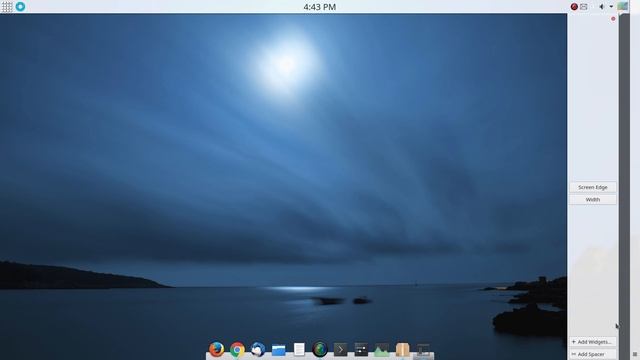This screenshot has height=360, width=640.
Task: Open the text document icon in dock
Action: [x=299, y=350]
